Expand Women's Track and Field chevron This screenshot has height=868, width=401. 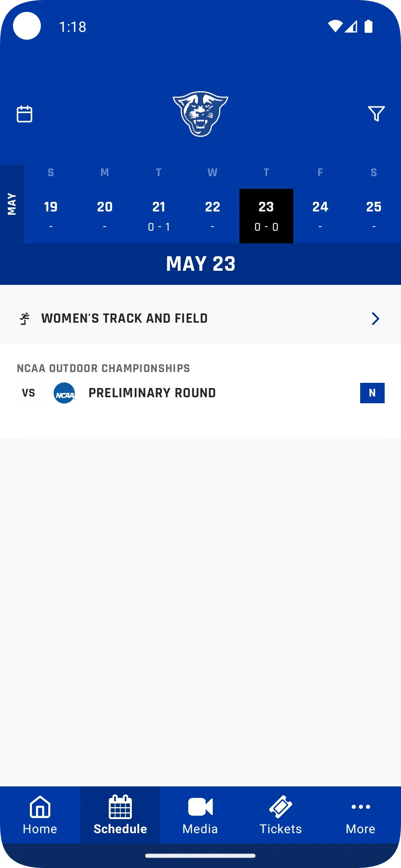click(375, 319)
